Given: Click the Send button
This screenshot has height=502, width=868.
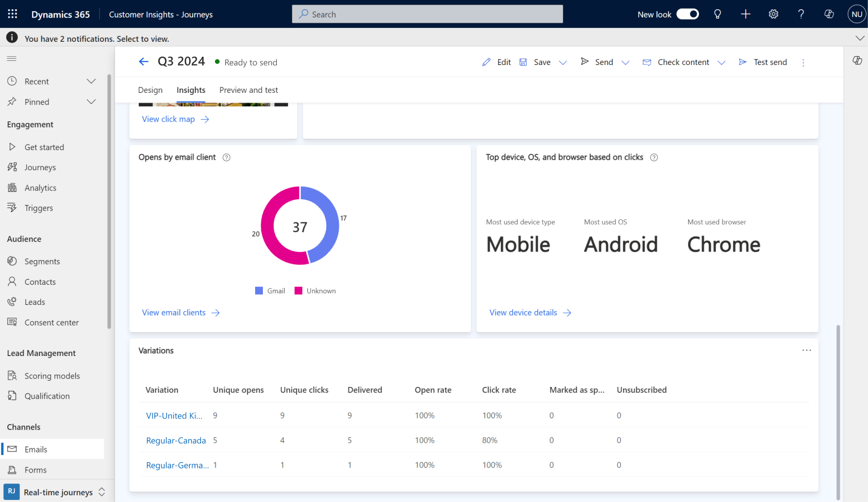Looking at the screenshot, I should (x=597, y=62).
